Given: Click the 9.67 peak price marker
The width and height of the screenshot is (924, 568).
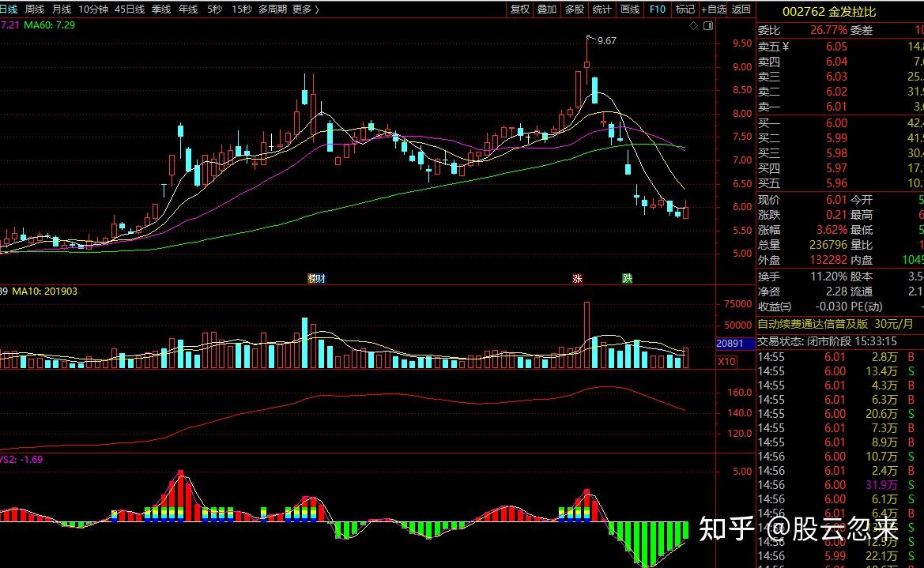Looking at the screenshot, I should pyautogui.click(x=605, y=40).
